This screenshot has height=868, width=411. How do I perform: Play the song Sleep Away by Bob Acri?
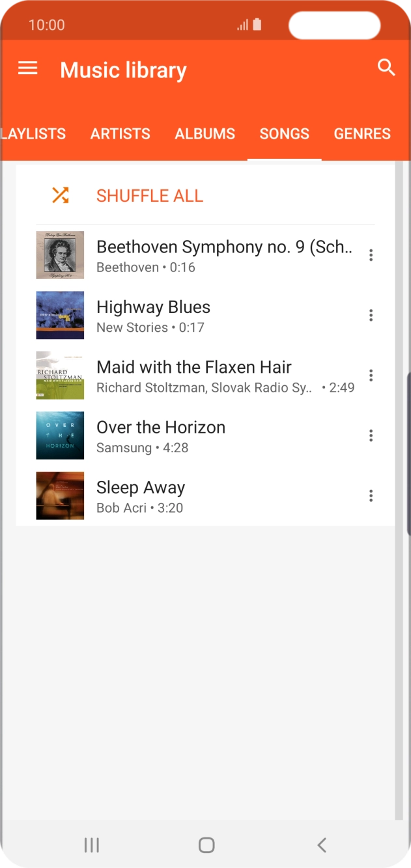195,495
